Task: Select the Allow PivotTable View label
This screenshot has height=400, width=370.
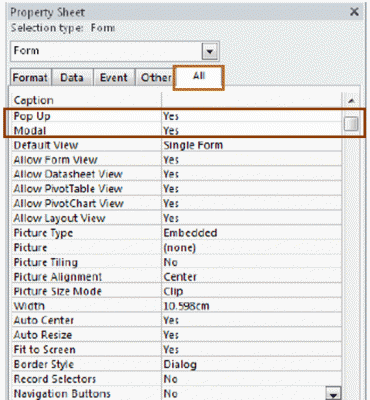Action: (x=68, y=189)
